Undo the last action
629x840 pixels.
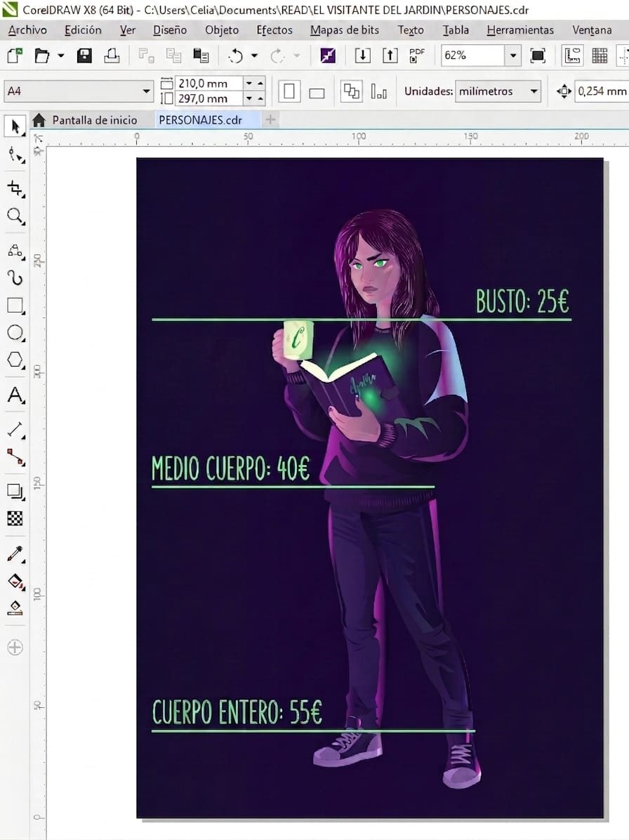pyautogui.click(x=235, y=55)
